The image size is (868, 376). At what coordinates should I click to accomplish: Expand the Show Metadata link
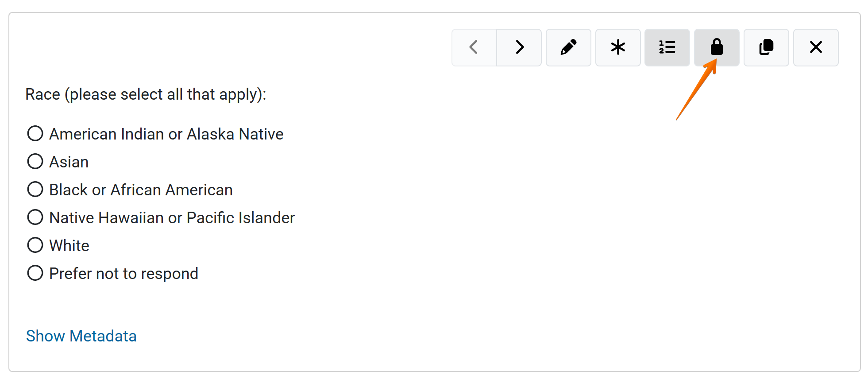click(x=81, y=336)
